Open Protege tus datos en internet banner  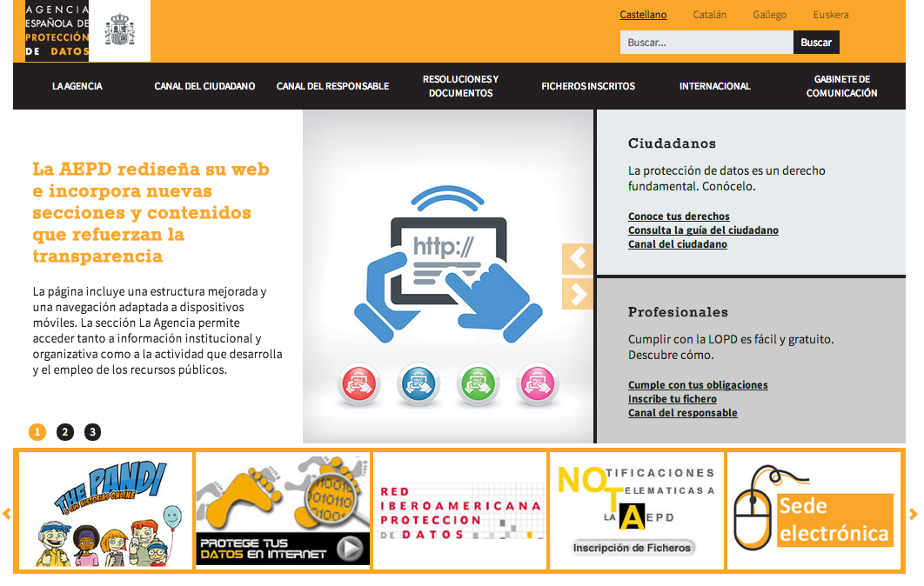click(283, 511)
